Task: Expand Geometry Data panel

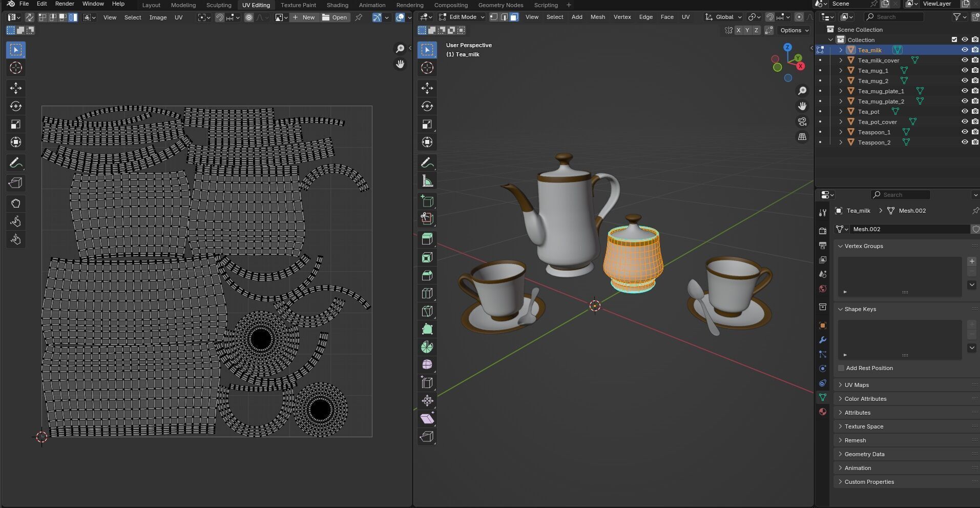Action: [x=864, y=454]
